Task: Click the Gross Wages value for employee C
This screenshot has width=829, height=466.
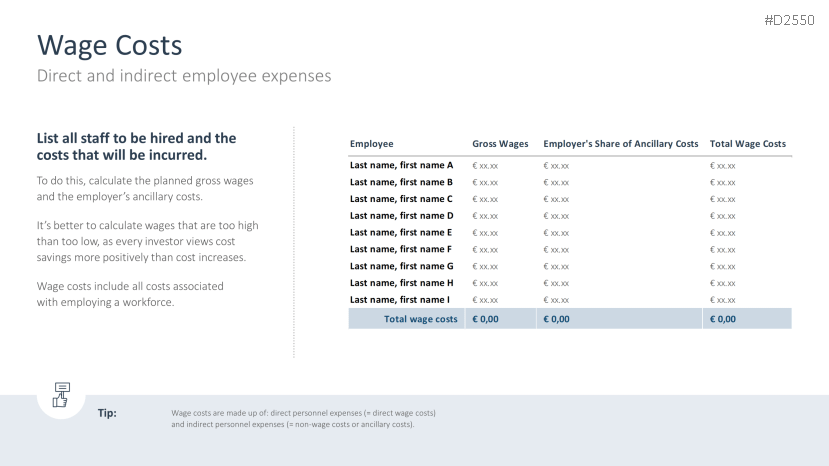Action: pos(485,199)
